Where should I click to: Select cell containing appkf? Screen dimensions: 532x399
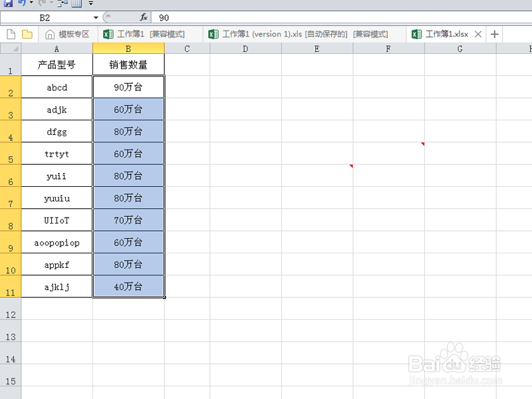point(57,264)
